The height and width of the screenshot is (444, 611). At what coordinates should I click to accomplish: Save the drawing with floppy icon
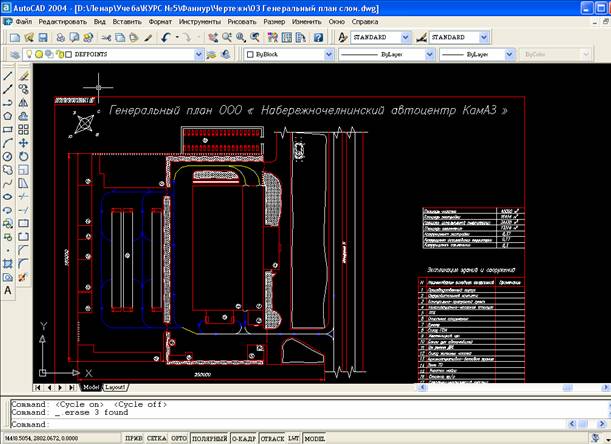coord(43,37)
